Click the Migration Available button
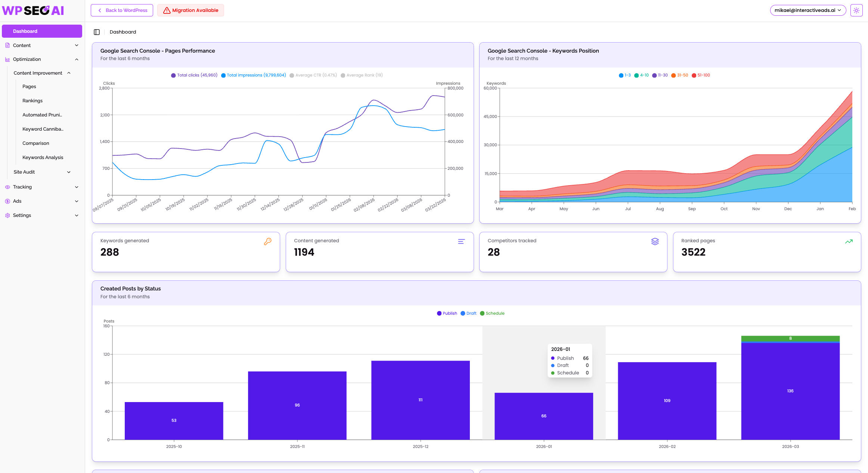Screen dimensions: 868x473 point(190,10)
